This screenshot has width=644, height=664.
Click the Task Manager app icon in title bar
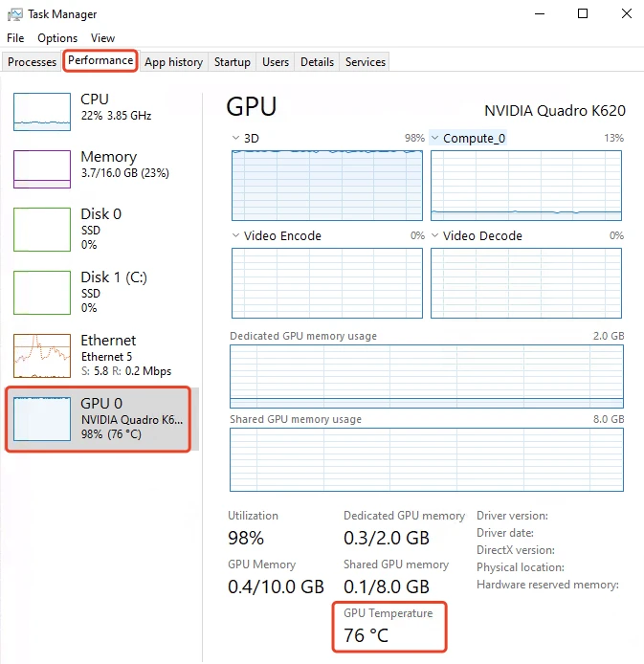(x=14, y=14)
